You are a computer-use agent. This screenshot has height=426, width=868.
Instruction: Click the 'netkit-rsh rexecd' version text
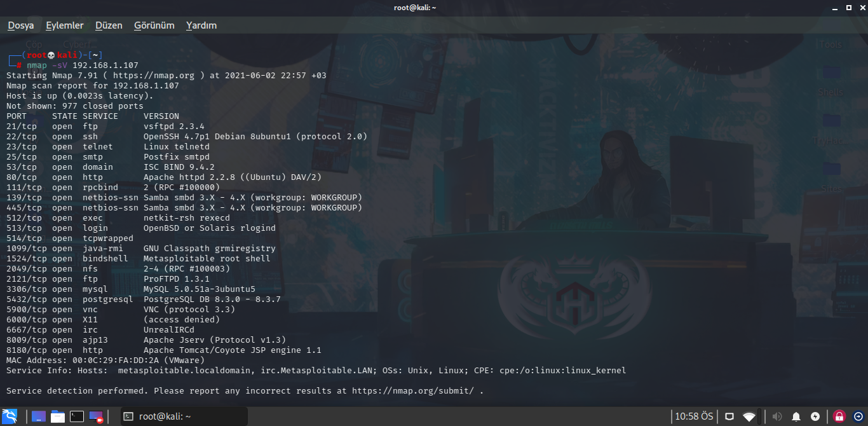coord(187,218)
